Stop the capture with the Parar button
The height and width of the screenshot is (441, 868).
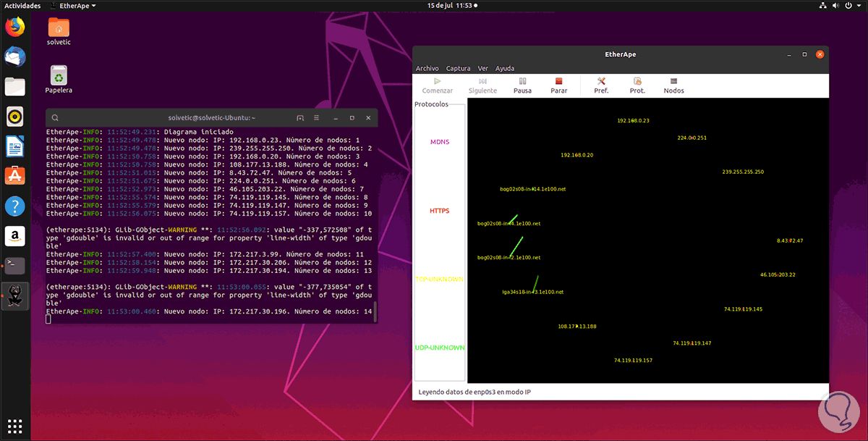pyautogui.click(x=558, y=85)
